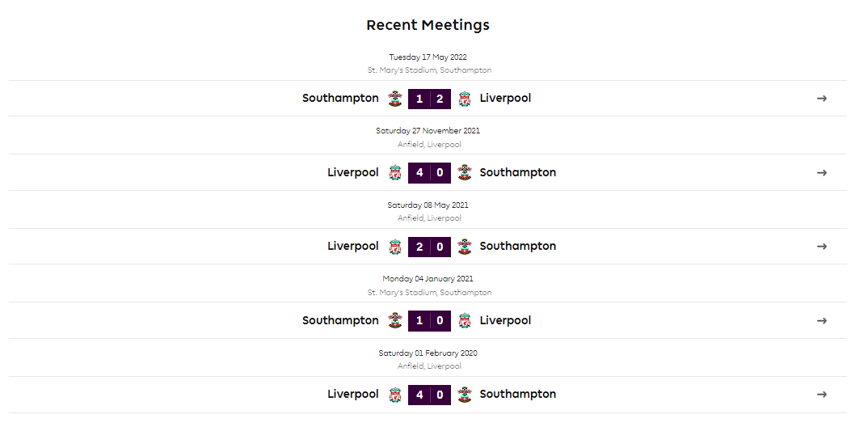Click Liverpool name in the 04 January 2021 row
Image resolution: width=868 pixels, height=427 pixels.
(x=505, y=320)
